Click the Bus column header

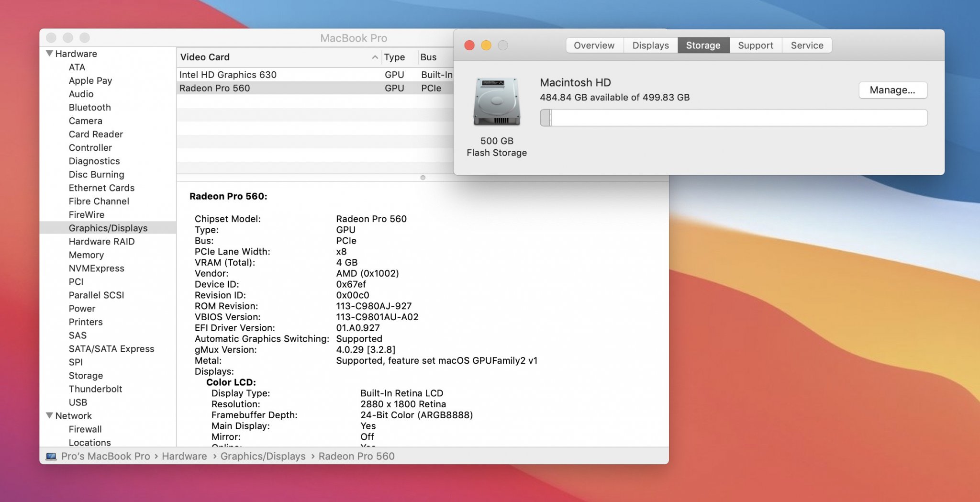pyautogui.click(x=435, y=57)
